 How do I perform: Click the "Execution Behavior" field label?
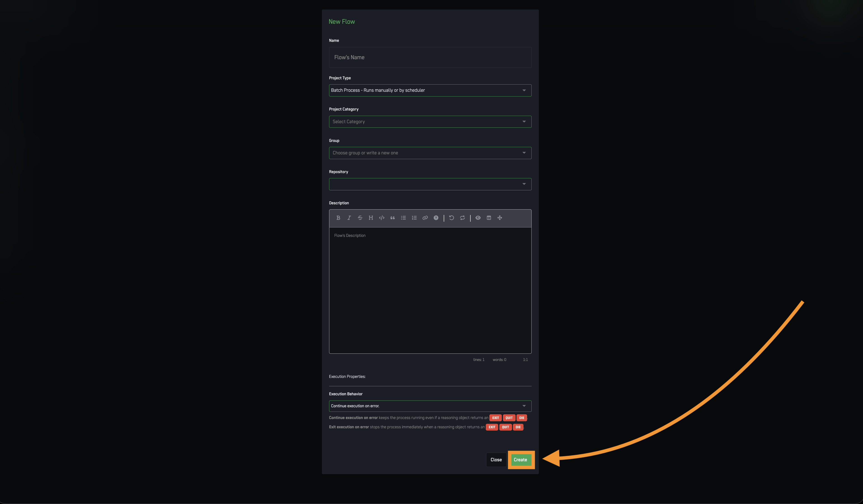coord(346,394)
